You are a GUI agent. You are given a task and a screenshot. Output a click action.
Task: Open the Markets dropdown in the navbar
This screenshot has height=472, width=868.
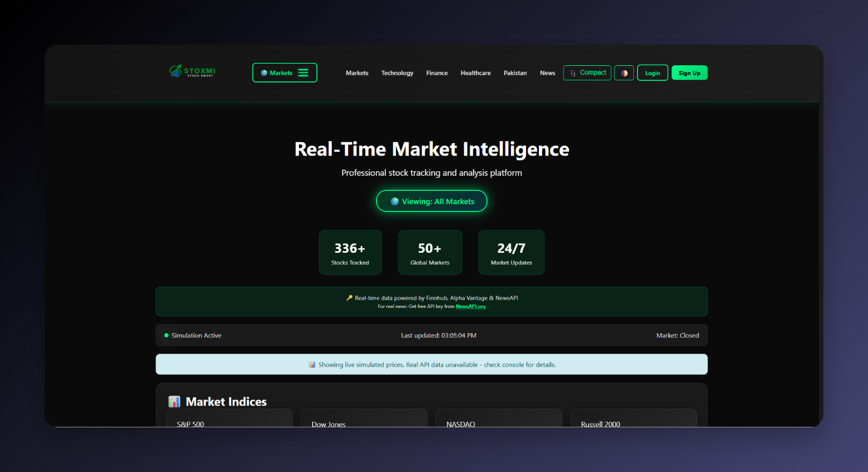pyautogui.click(x=357, y=73)
